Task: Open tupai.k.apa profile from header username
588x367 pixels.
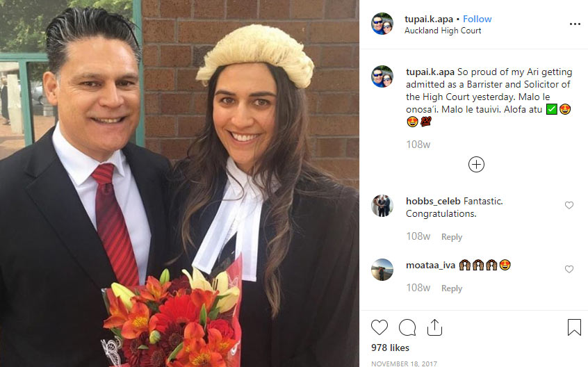Action: pyautogui.click(x=429, y=19)
